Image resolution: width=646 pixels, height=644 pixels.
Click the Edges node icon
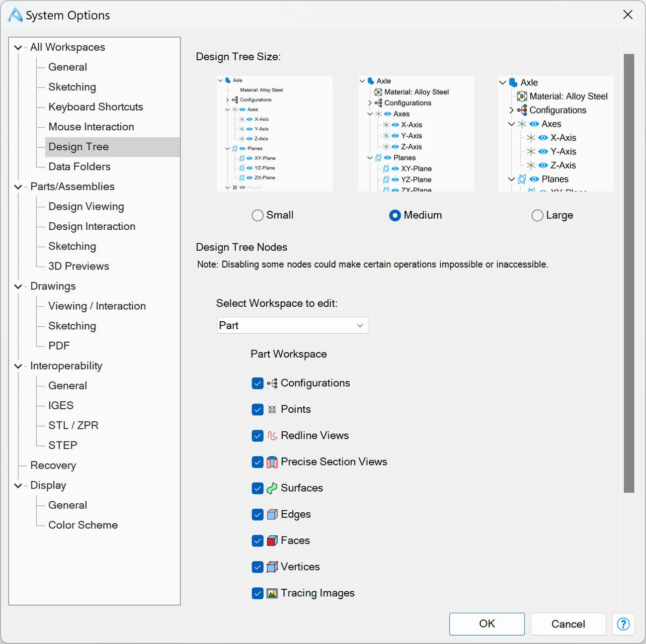(x=272, y=514)
